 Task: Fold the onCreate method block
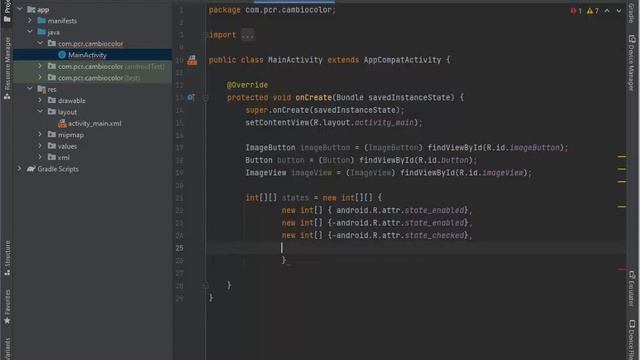(206, 98)
